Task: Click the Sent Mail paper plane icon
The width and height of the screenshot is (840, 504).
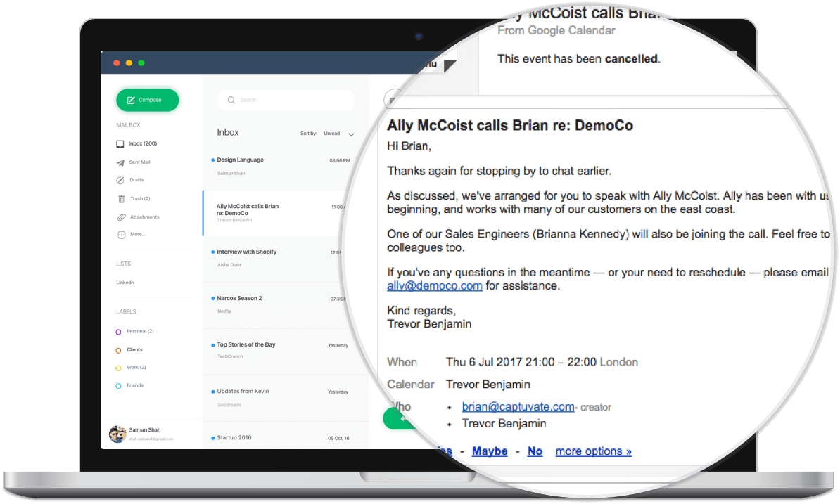Action: 120,162
